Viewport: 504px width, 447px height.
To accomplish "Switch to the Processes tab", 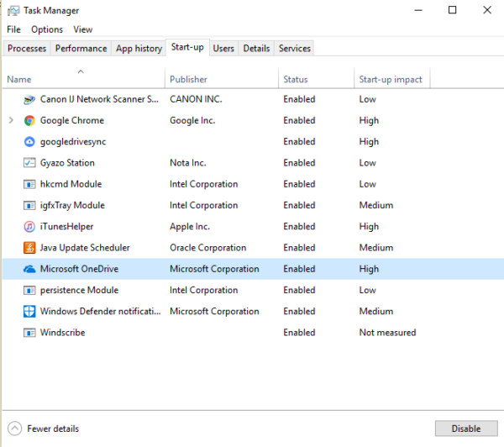I will click(x=27, y=48).
